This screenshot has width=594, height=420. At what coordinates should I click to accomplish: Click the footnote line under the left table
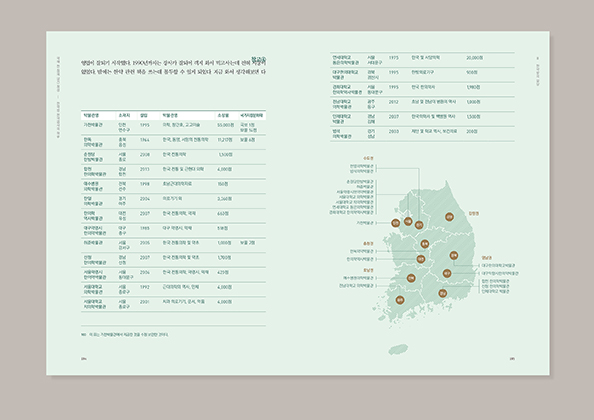(x=125, y=335)
